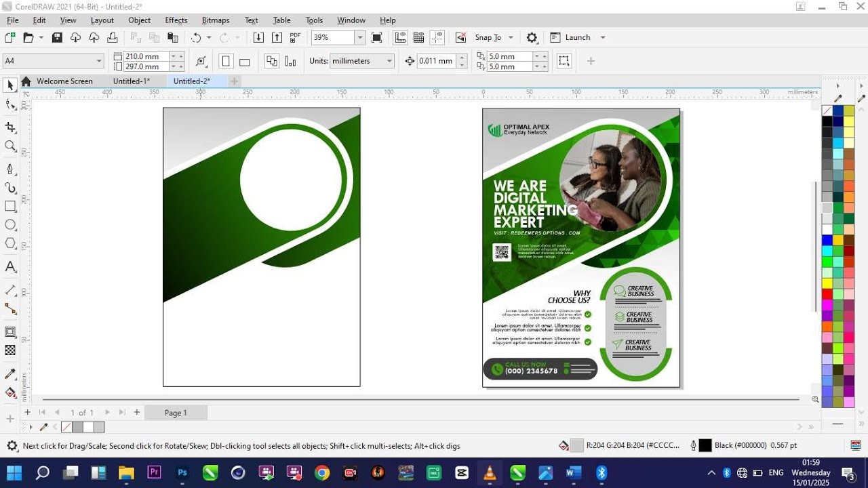Click the Export icon
Image resolution: width=868 pixels, height=488 pixels.
point(277,37)
